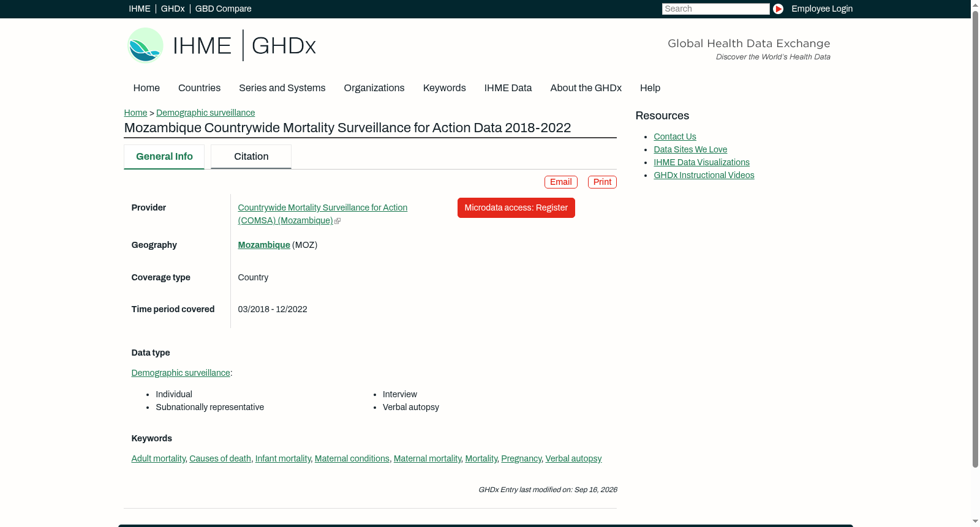Click the Print button
The image size is (980, 527).
(602, 182)
